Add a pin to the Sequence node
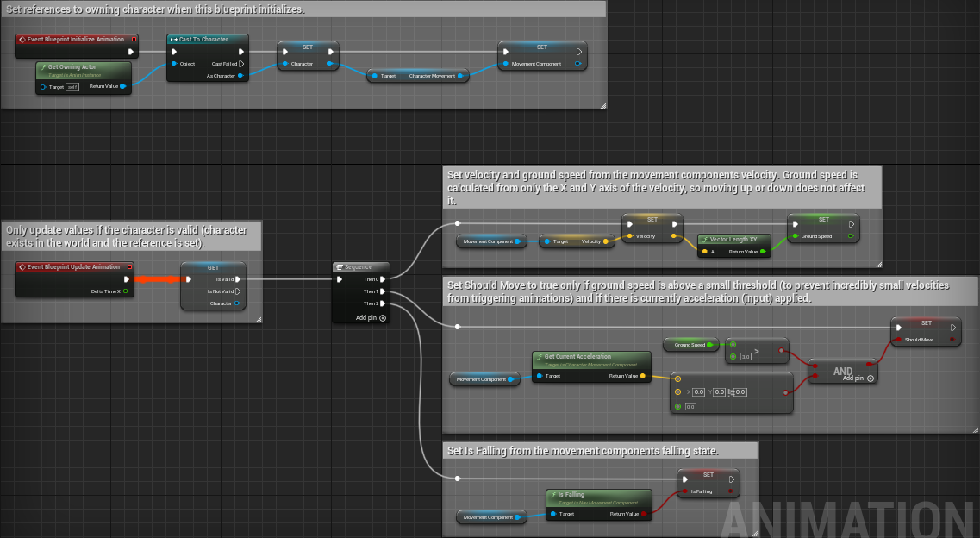This screenshot has width=980, height=538. click(x=371, y=318)
